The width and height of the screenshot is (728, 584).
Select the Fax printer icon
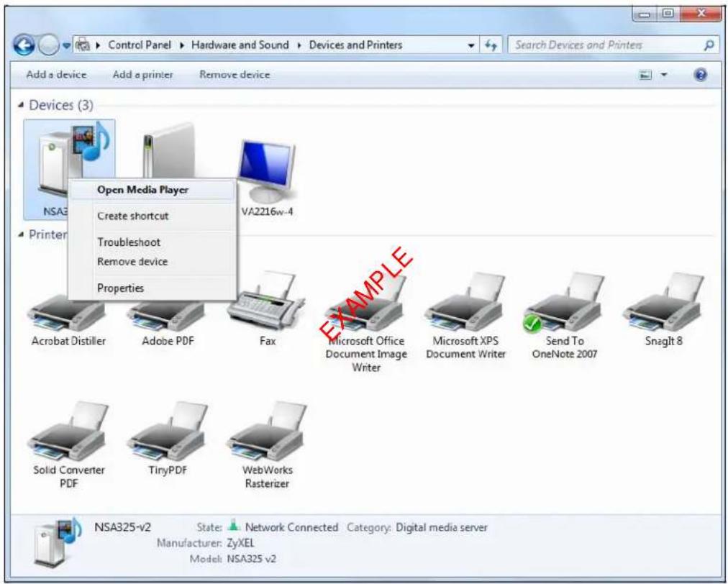[267, 309]
